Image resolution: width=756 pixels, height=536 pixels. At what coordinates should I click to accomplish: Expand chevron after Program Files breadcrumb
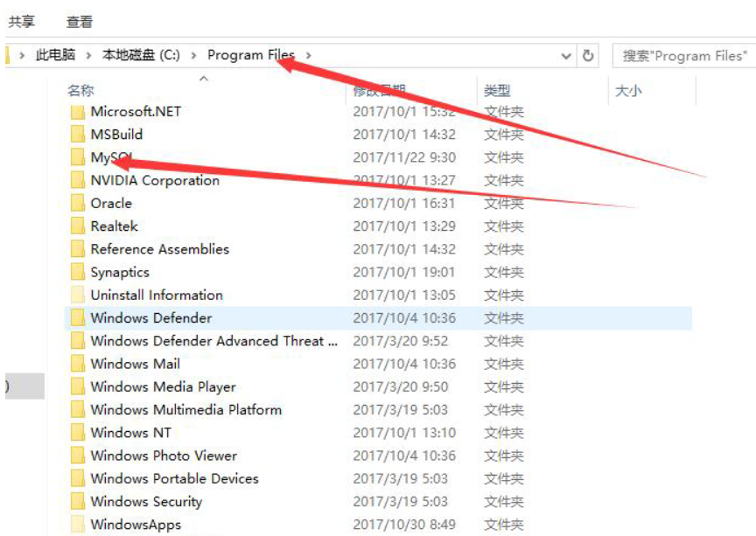308,55
